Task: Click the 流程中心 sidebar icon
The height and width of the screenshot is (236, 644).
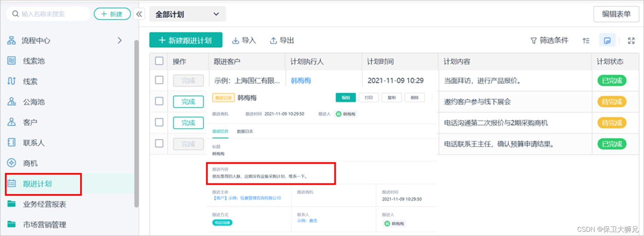Action: pyautogui.click(x=11, y=40)
